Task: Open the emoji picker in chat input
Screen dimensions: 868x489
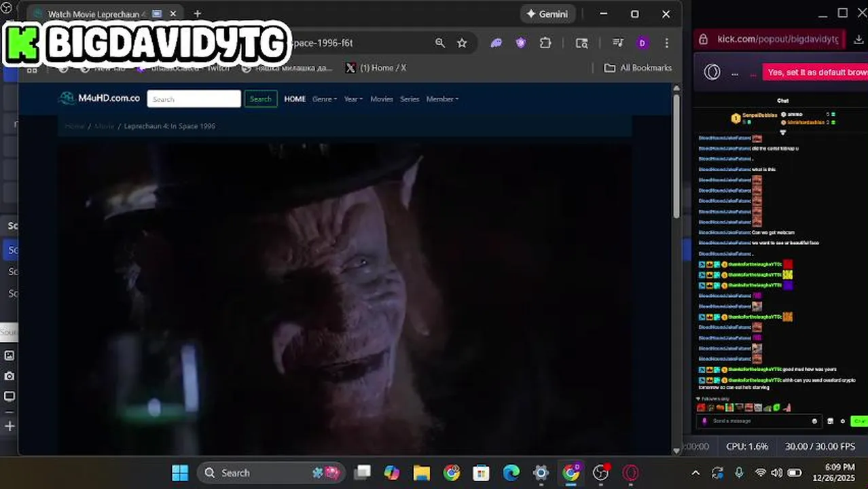Action: [x=815, y=421]
